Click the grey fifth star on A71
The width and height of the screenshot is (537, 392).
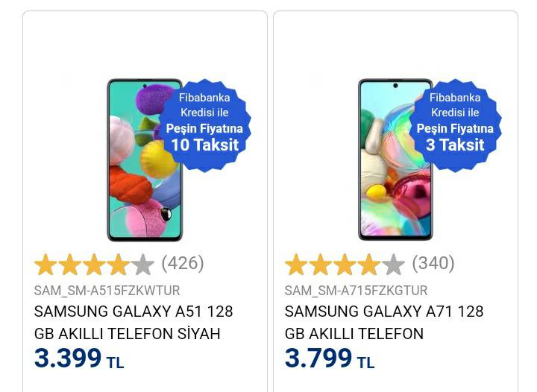[x=393, y=264]
